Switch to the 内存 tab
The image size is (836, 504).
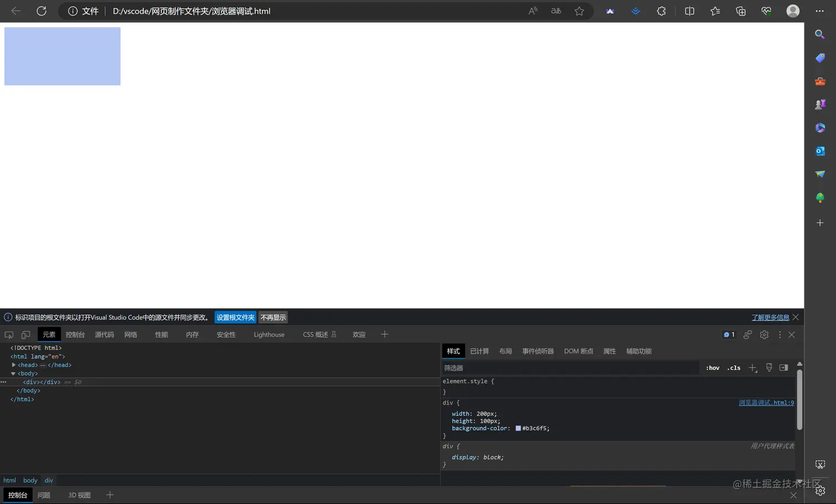click(x=192, y=335)
